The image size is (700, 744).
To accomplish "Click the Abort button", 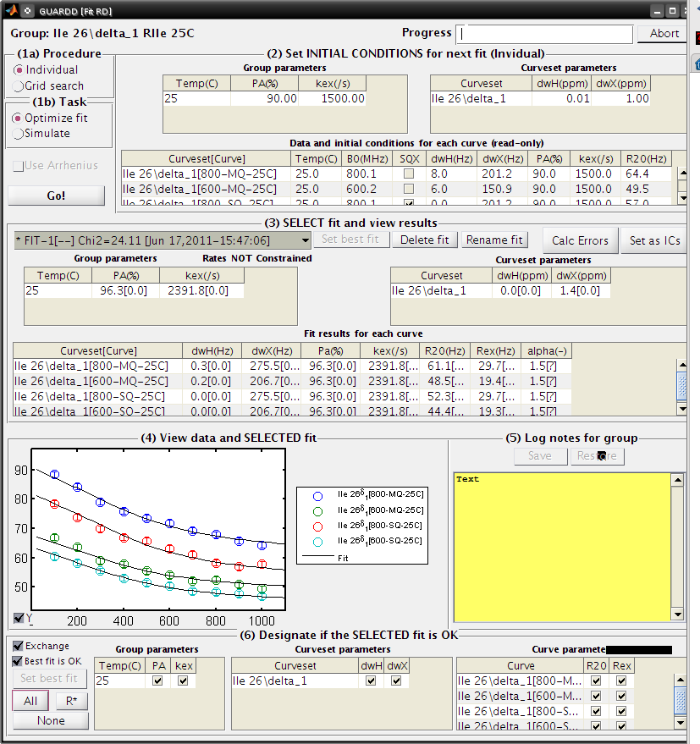I will pos(664,33).
